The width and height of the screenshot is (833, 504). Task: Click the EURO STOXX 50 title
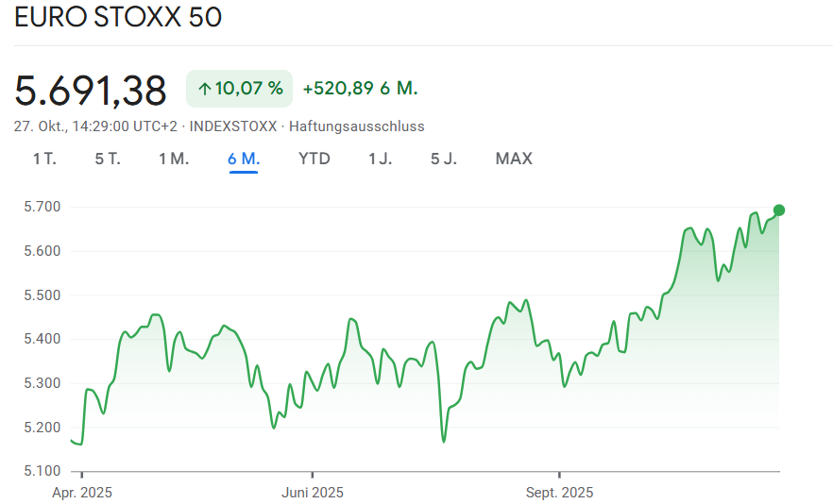118,18
